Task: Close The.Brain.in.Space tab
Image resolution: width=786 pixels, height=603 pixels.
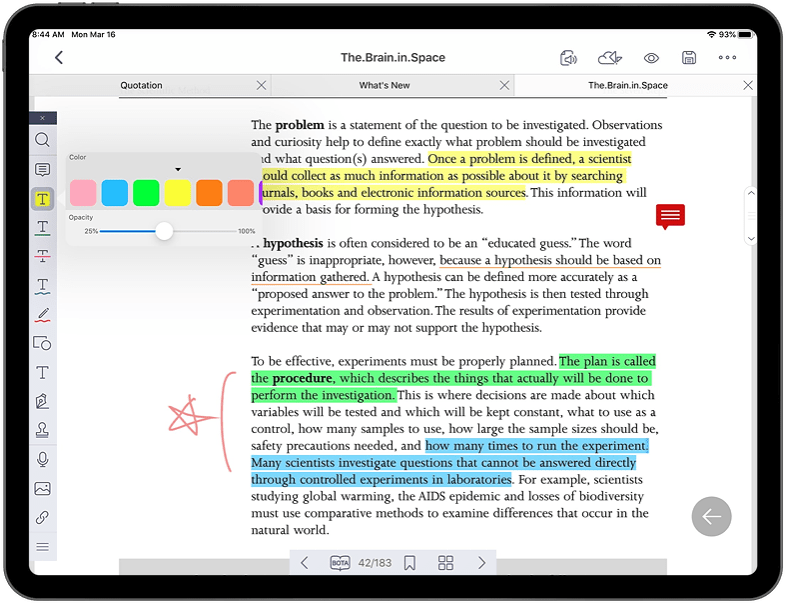Action: [747, 85]
